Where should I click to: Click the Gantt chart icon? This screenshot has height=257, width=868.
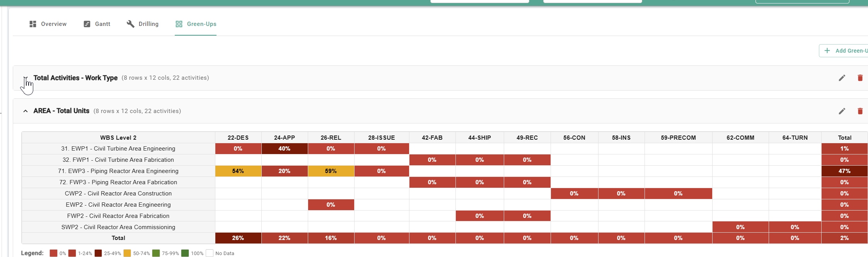[87, 24]
